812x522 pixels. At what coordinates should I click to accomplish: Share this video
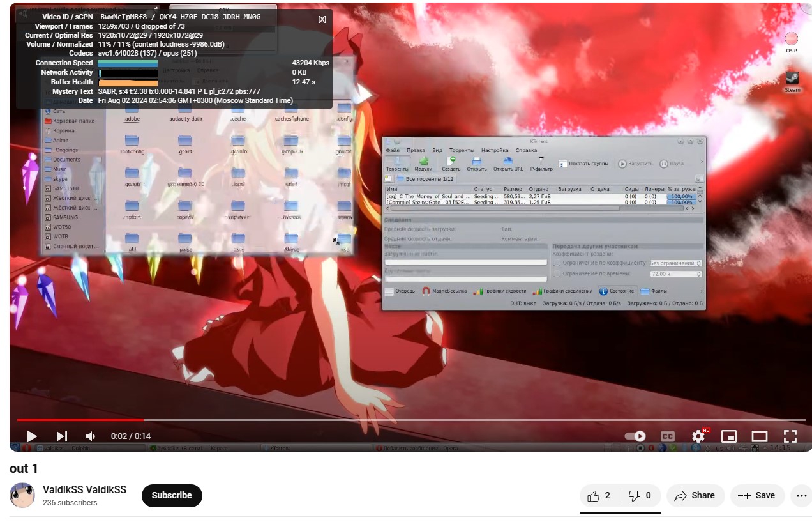(x=695, y=496)
